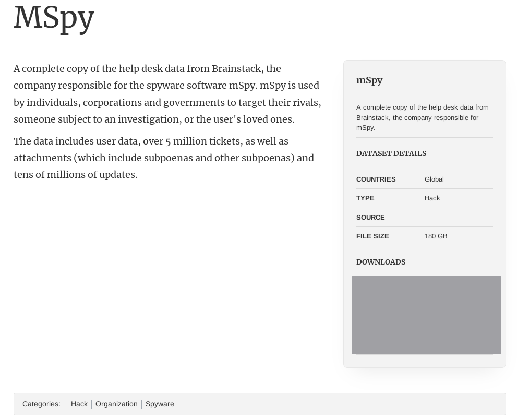Click the paragraph starting 'A complete copy' in article
The height and width of the screenshot is (420, 517).
click(x=167, y=94)
